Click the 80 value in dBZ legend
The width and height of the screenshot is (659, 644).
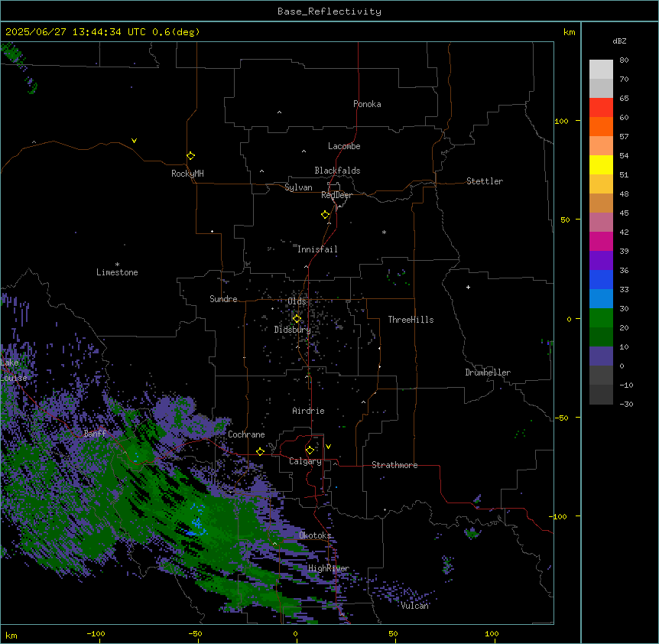(x=624, y=60)
